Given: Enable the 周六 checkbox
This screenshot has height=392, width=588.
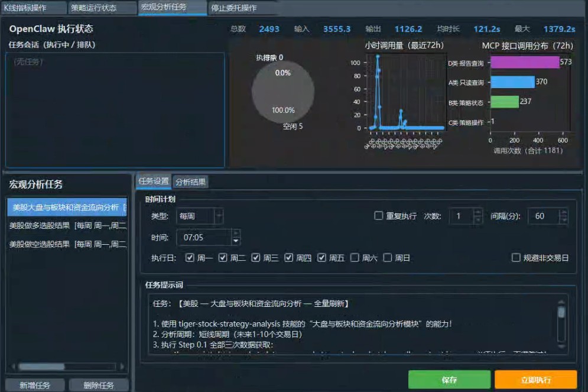Looking at the screenshot, I should click(x=355, y=258).
